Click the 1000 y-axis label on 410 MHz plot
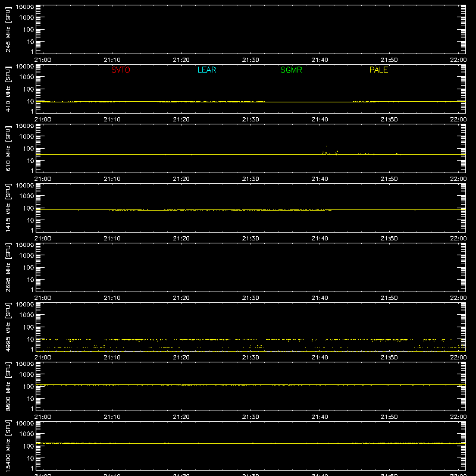Screen dimensions: 476x476 coord(27,77)
